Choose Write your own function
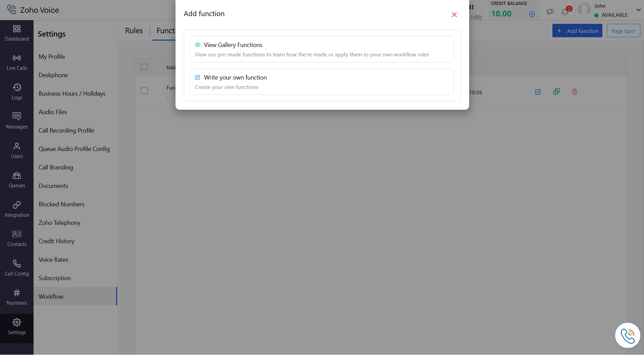The image size is (644, 355). (322, 82)
